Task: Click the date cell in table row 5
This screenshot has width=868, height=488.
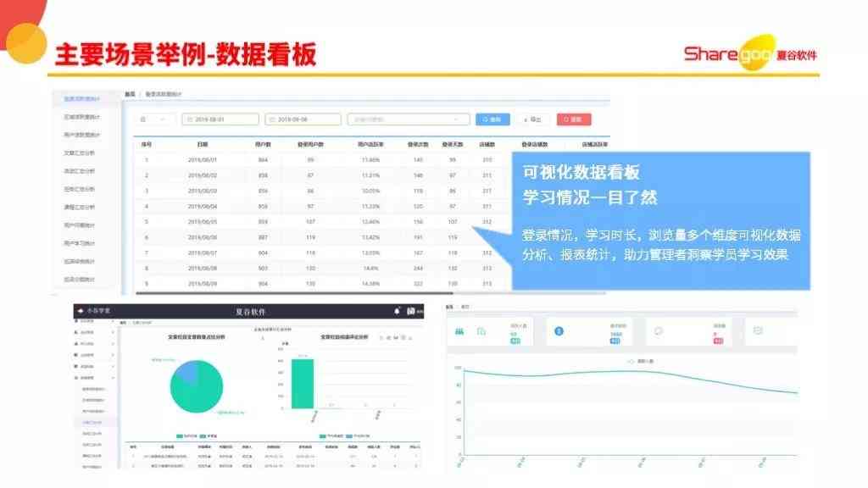Action: coord(203,222)
